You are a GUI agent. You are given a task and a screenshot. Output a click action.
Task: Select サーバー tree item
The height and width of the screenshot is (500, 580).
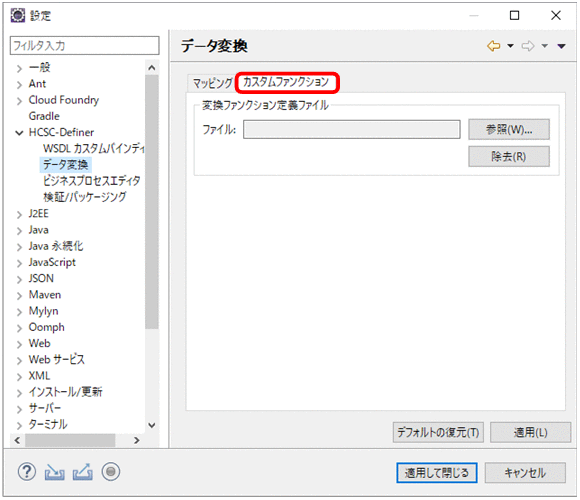tap(45, 408)
